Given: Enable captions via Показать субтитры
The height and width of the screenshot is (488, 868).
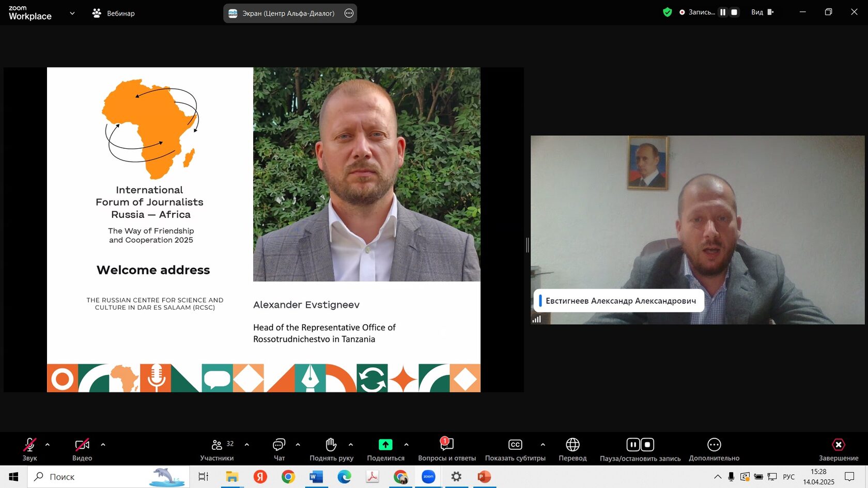Looking at the screenshot, I should click(x=515, y=449).
